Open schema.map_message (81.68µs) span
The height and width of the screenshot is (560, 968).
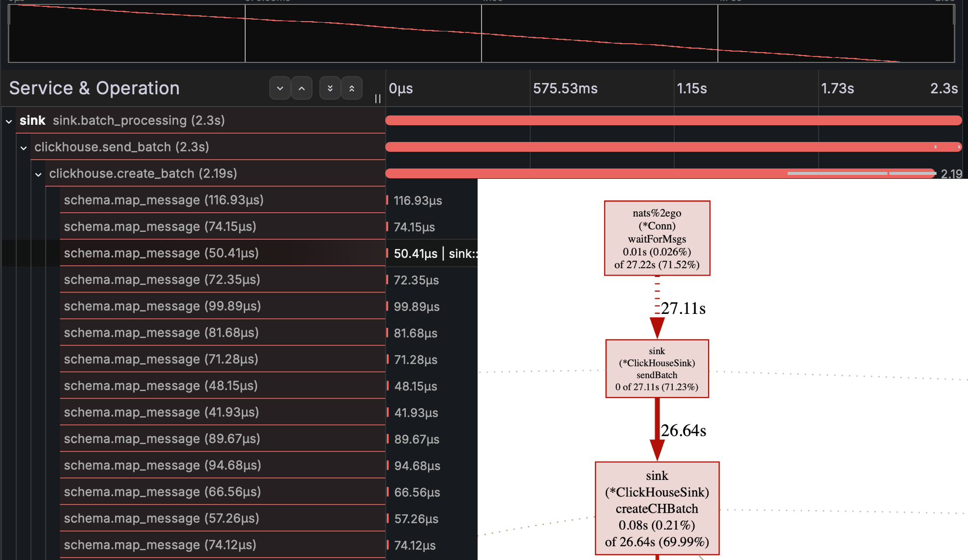(x=223, y=333)
